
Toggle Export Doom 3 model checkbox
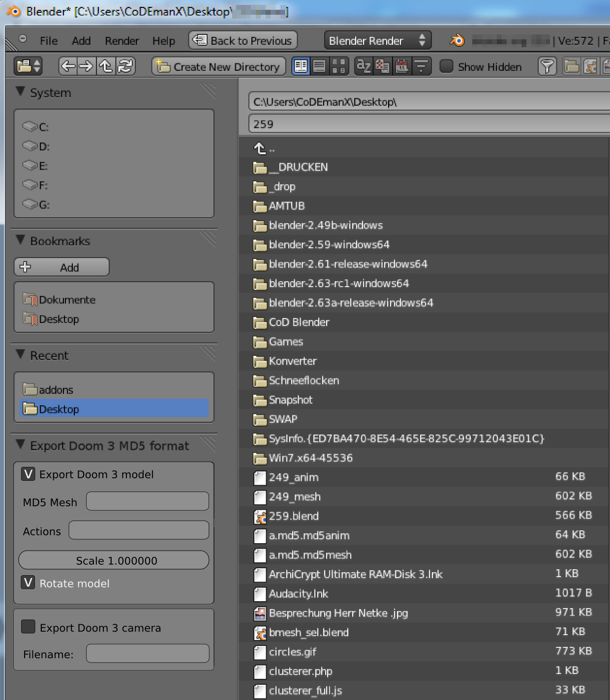[28, 474]
